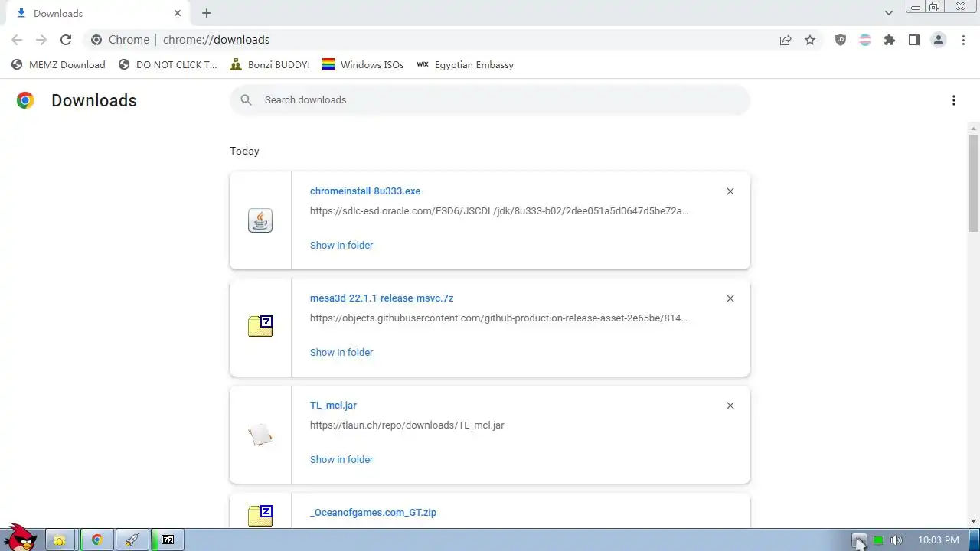
Task: Open the oracle.com source URL
Action: [x=499, y=211]
